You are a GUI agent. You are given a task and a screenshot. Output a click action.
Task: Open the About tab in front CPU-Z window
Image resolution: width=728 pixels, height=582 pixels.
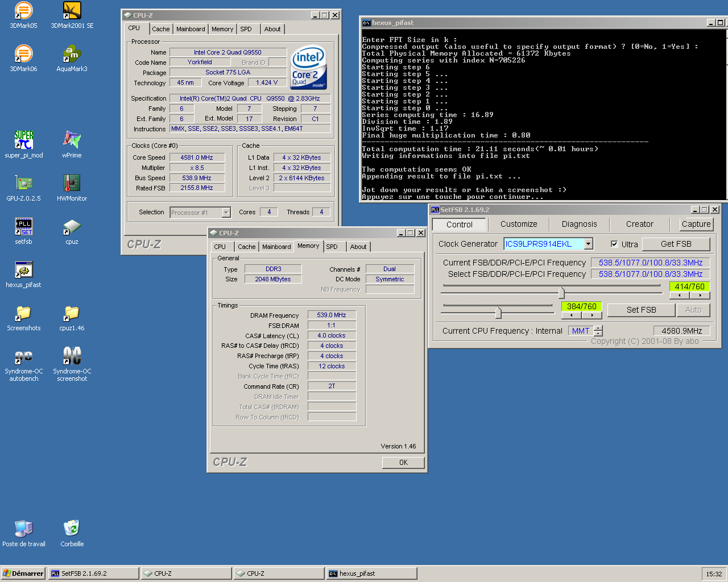tap(358, 247)
